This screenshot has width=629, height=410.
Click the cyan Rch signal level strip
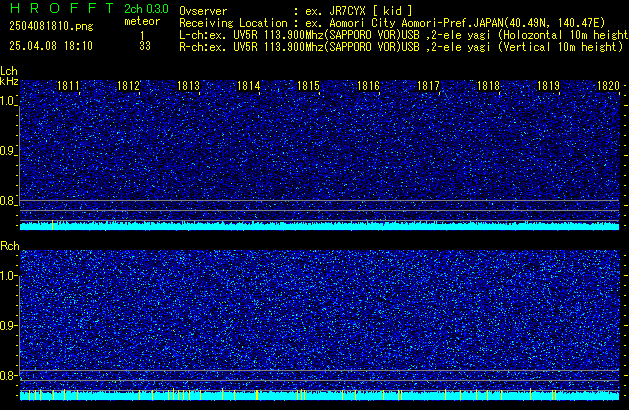click(319, 396)
